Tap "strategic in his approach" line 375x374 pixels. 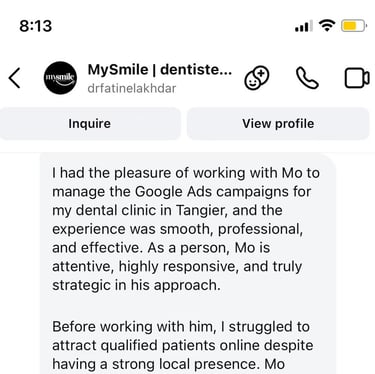point(136,285)
